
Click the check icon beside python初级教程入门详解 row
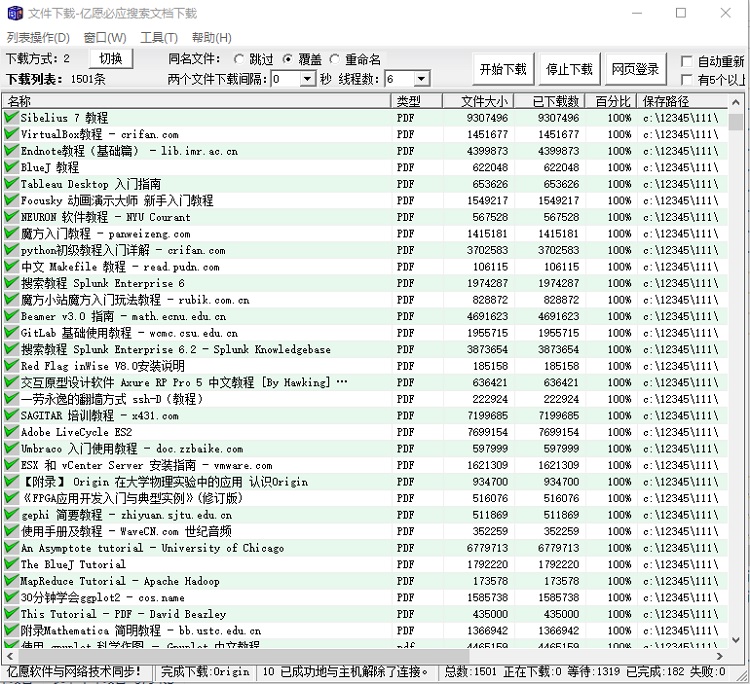click(x=11, y=249)
